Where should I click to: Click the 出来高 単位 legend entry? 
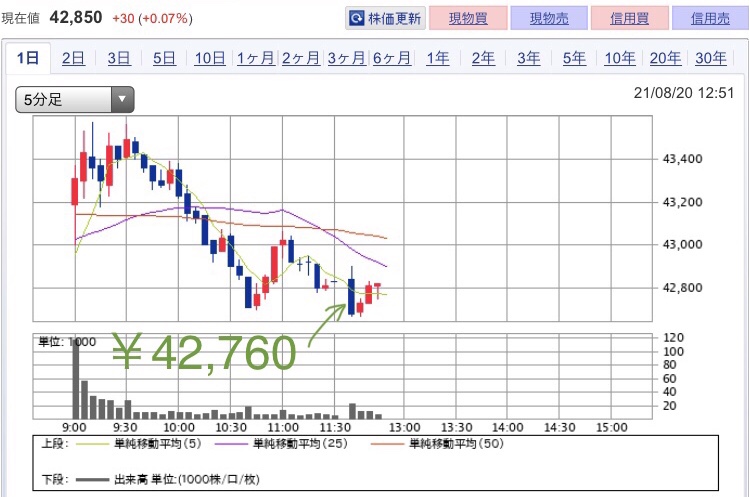pyautogui.click(x=168, y=479)
